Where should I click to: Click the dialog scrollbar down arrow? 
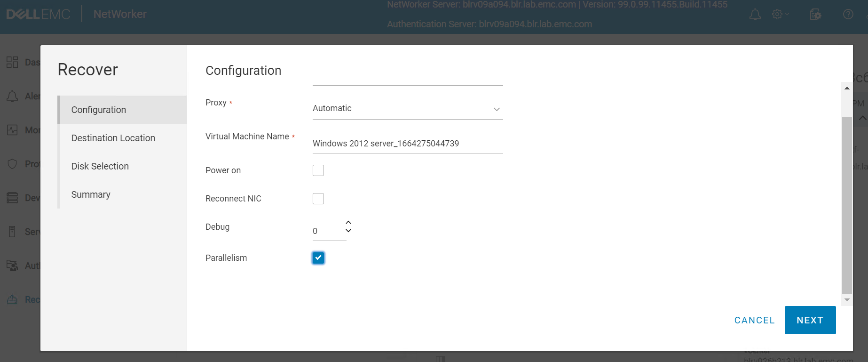tap(847, 300)
